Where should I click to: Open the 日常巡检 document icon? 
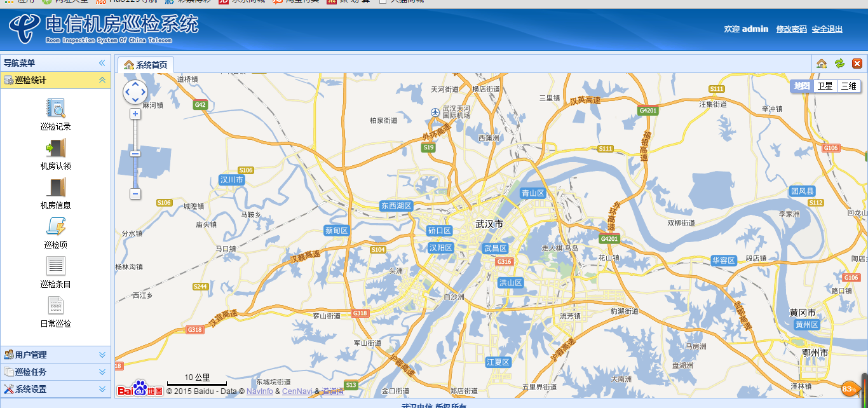pyautogui.click(x=56, y=305)
